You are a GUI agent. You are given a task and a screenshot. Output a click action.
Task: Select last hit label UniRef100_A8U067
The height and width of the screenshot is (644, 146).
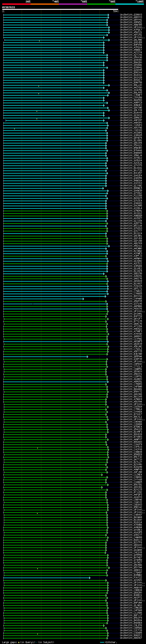click(131, 638)
